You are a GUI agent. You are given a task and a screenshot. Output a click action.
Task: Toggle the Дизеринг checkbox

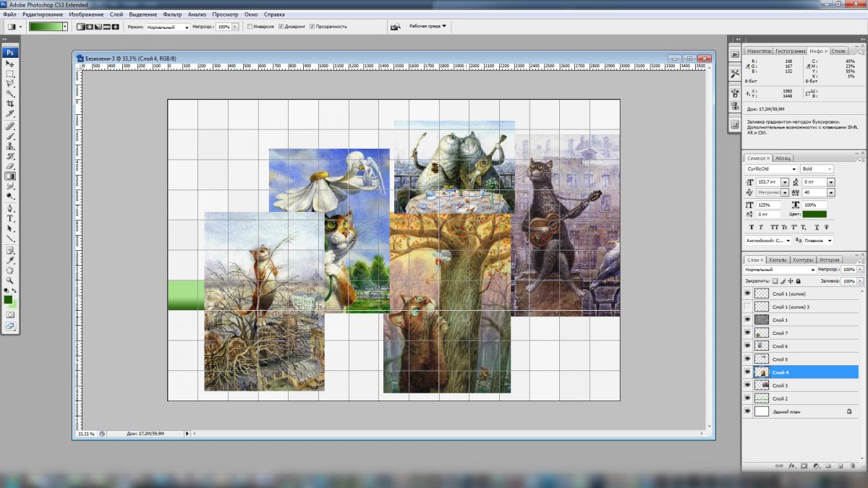point(281,27)
